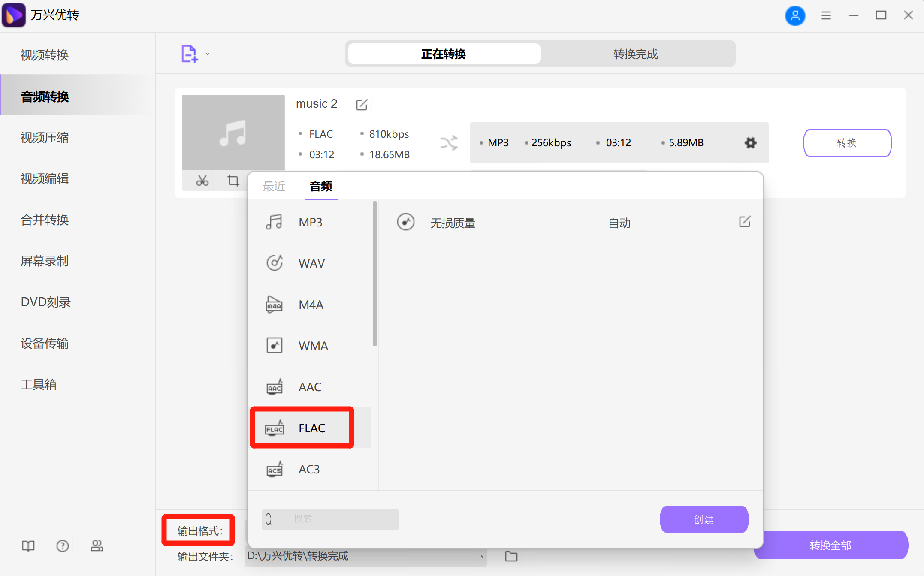924x576 pixels.
Task: Click the conversion direction shuffle icon
Action: click(x=448, y=143)
